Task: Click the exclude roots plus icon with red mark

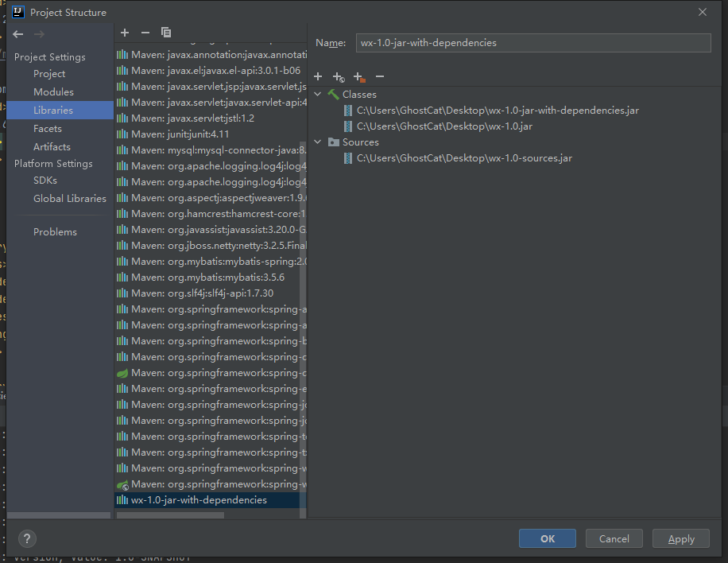Action: (359, 76)
